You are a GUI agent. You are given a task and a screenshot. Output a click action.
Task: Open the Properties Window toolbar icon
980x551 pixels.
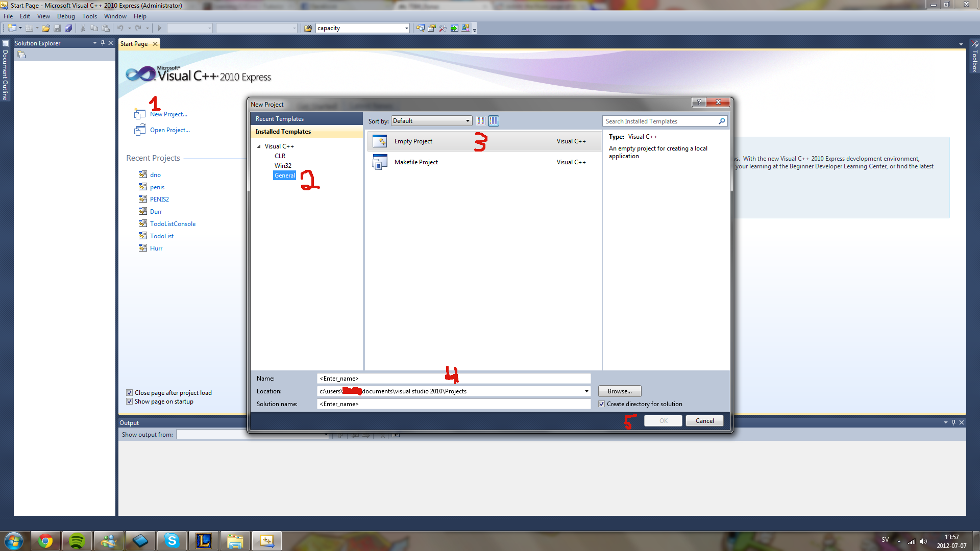(431, 28)
